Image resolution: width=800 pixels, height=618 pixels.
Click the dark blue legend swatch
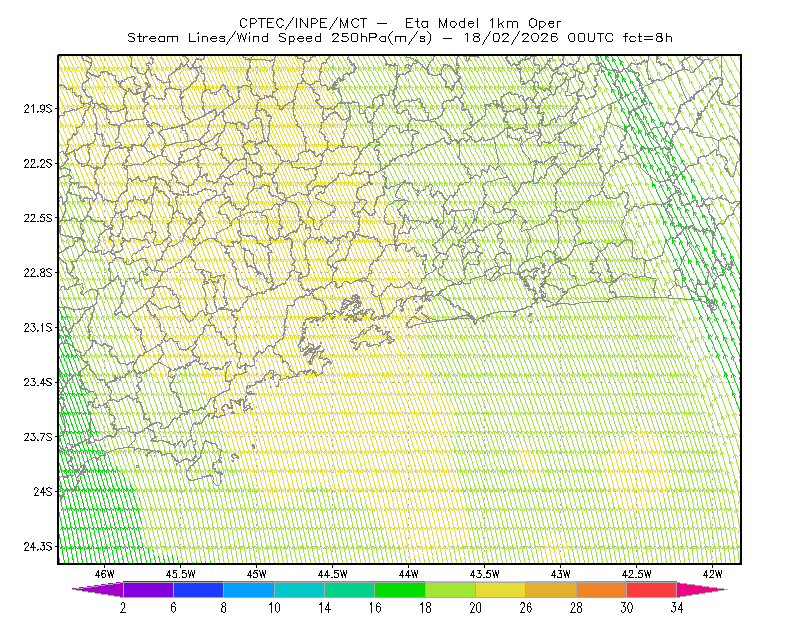[x=198, y=589]
